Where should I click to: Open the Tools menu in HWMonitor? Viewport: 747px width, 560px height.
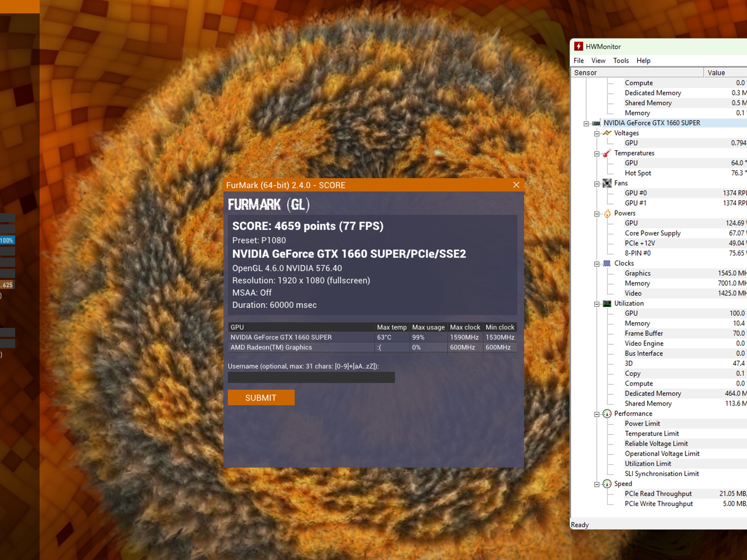click(x=621, y=61)
